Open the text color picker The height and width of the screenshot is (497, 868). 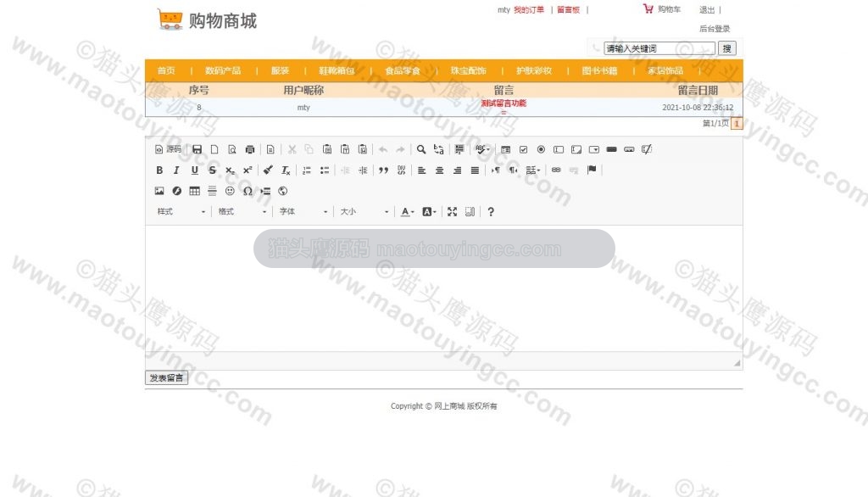(x=408, y=212)
